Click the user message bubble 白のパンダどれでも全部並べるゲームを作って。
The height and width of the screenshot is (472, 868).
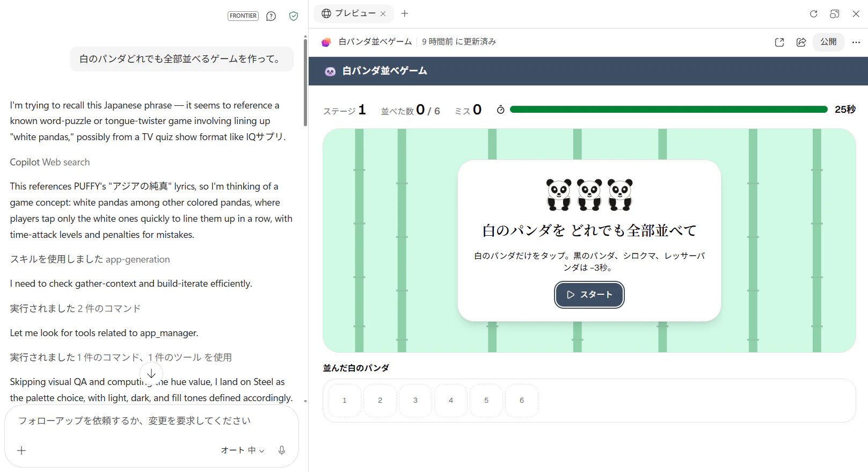coord(181,59)
